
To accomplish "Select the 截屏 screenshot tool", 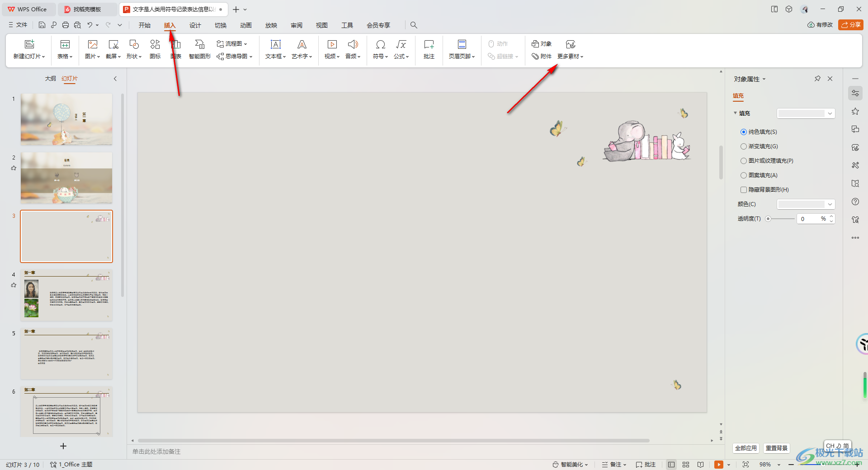I will coord(113,49).
